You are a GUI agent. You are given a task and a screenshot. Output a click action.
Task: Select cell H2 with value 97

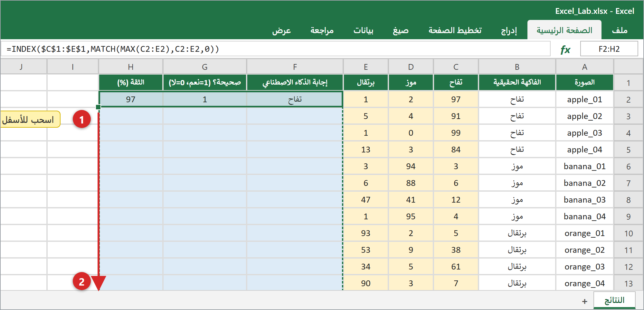pos(131,99)
